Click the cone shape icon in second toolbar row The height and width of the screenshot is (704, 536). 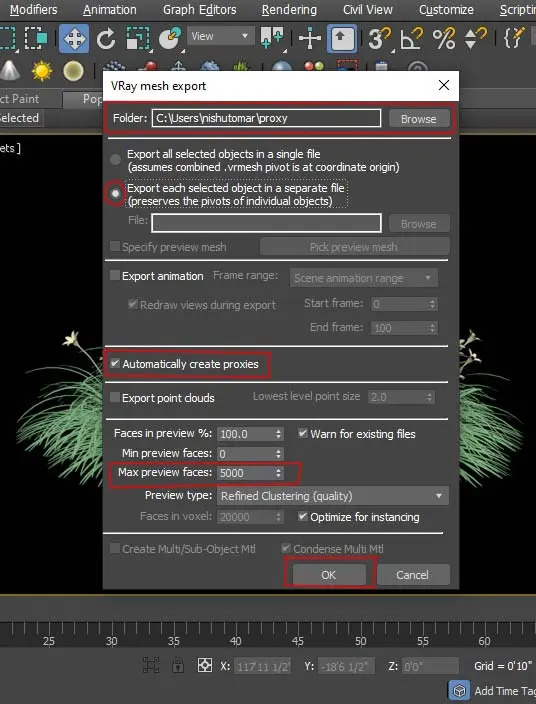[9, 71]
